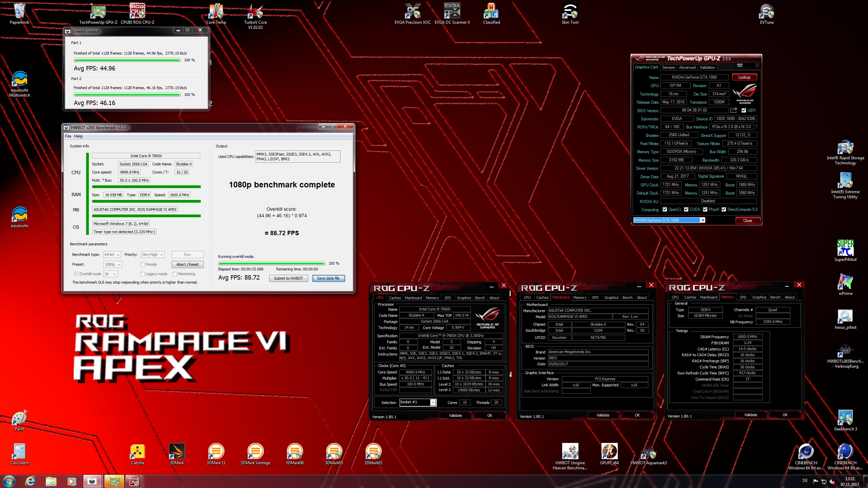
Task: Open Caches tab in first CPU-Z window
Action: pyautogui.click(x=395, y=298)
